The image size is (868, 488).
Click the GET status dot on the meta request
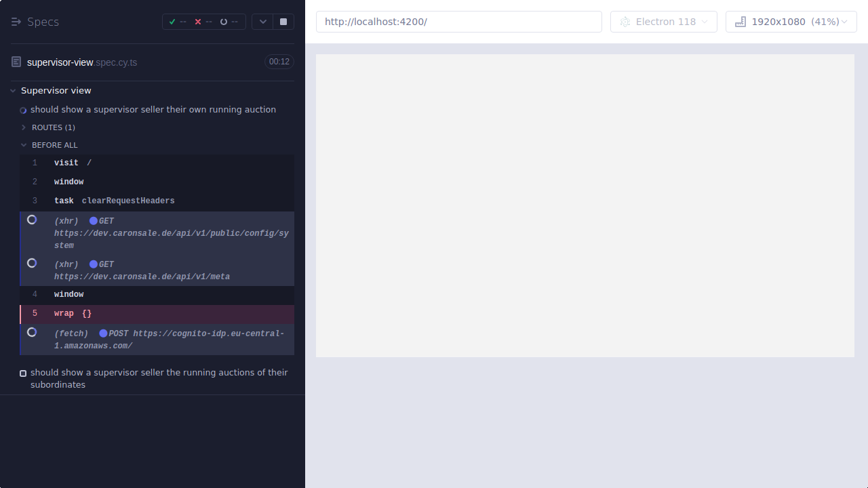[94, 264]
